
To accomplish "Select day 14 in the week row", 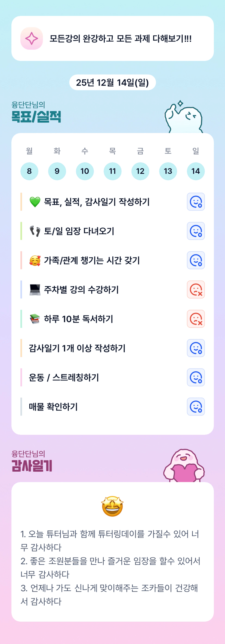I will tap(196, 171).
